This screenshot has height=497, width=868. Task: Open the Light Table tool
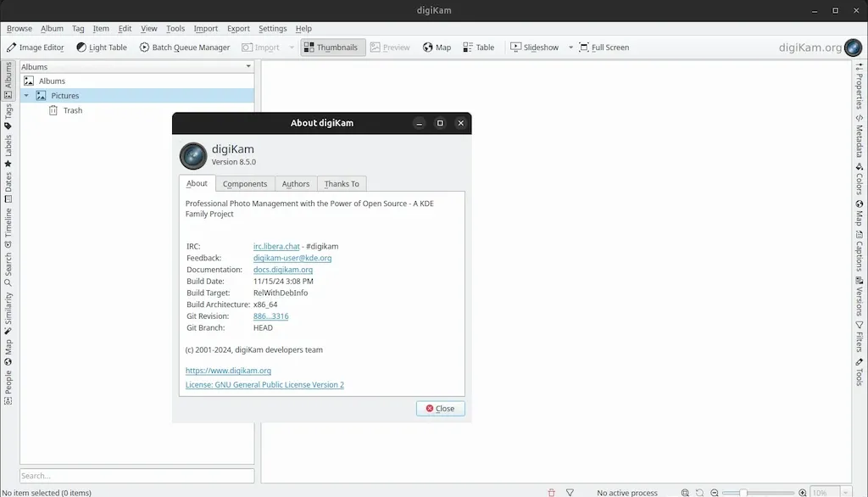pos(102,47)
